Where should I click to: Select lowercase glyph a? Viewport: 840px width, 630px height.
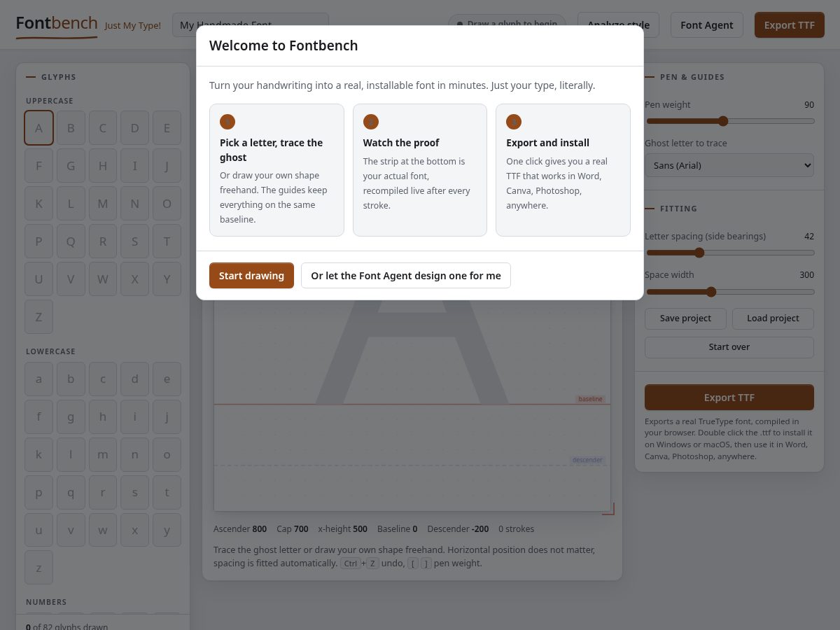tap(38, 379)
